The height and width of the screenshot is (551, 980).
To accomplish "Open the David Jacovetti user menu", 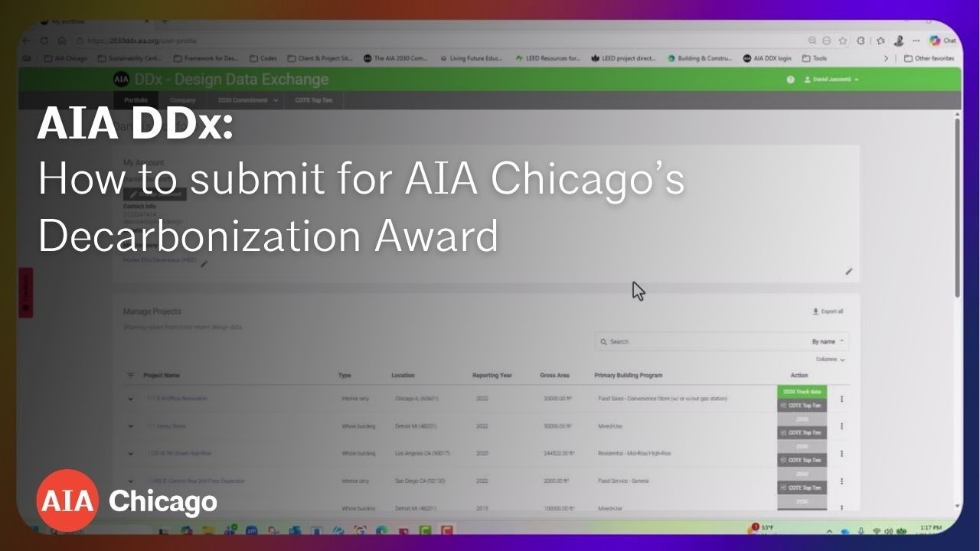I will point(831,80).
